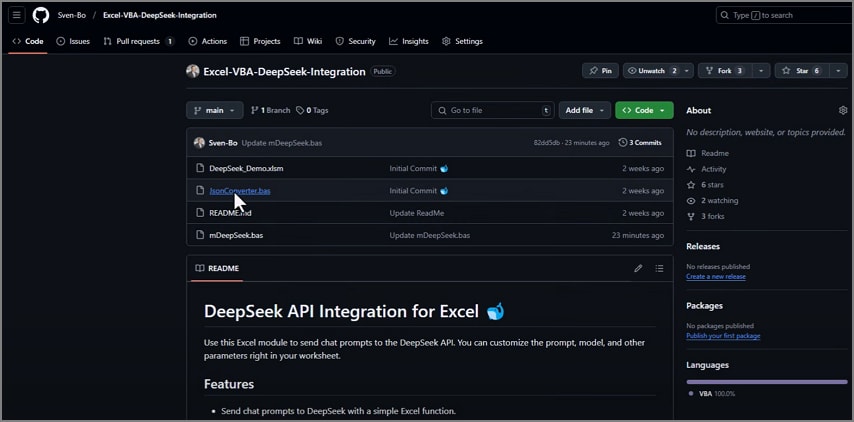854x422 pixels.
Task: Open the hamburger navigation menu
Action: pyautogui.click(x=16, y=15)
